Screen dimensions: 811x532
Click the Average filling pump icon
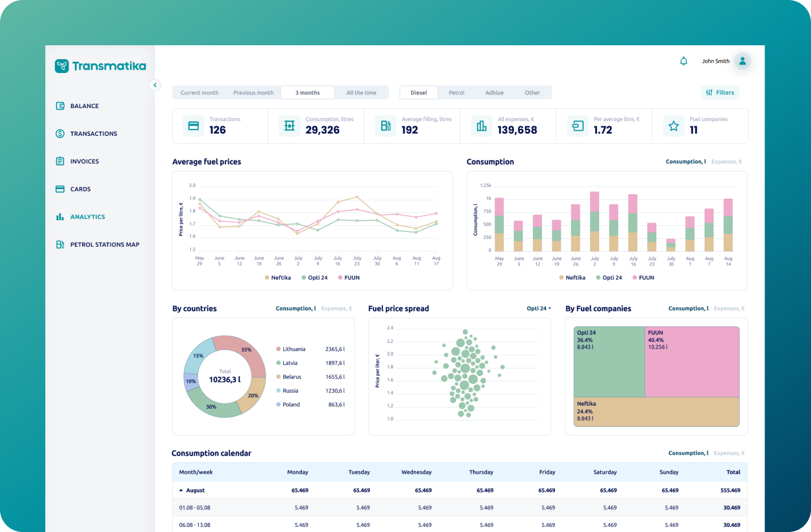(x=386, y=126)
